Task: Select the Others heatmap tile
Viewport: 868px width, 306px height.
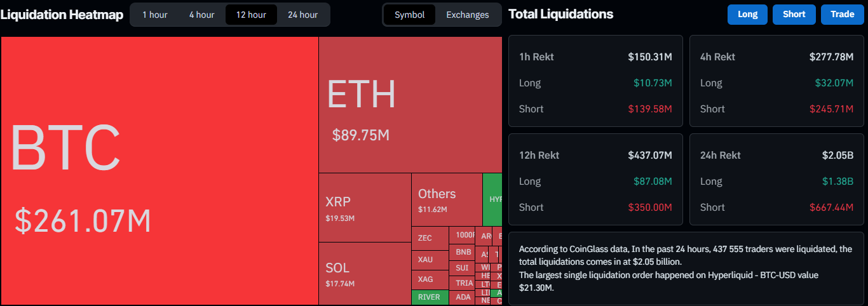Action: (447, 199)
